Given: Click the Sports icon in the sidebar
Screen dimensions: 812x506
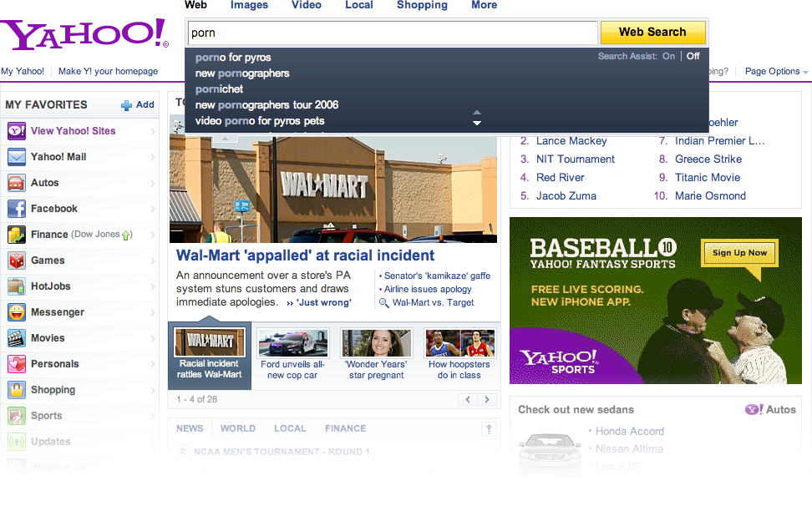Looking at the screenshot, I should [x=18, y=415].
